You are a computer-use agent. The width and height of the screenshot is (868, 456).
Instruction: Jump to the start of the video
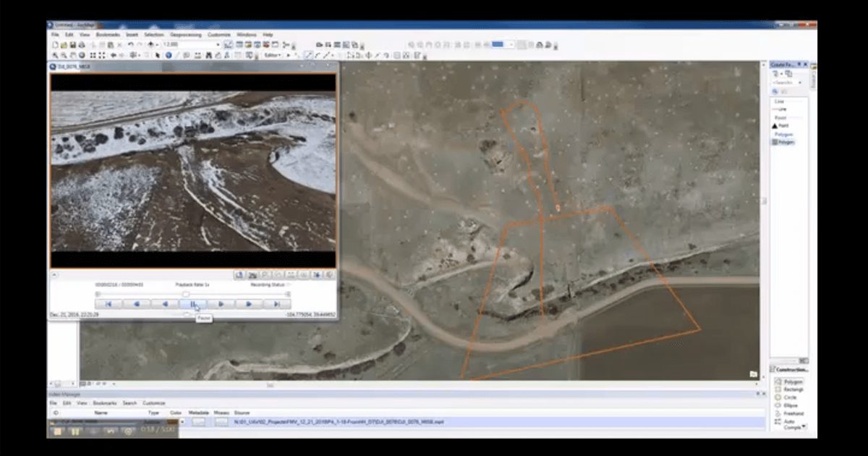click(109, 305)
